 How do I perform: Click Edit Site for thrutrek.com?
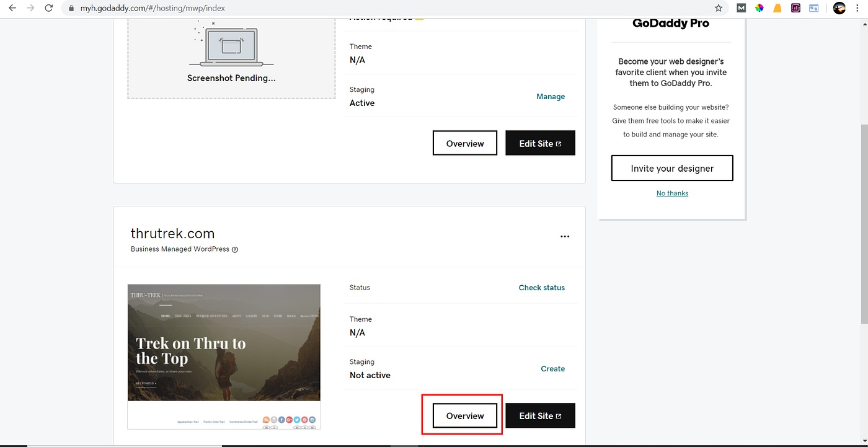pos(541,416)
